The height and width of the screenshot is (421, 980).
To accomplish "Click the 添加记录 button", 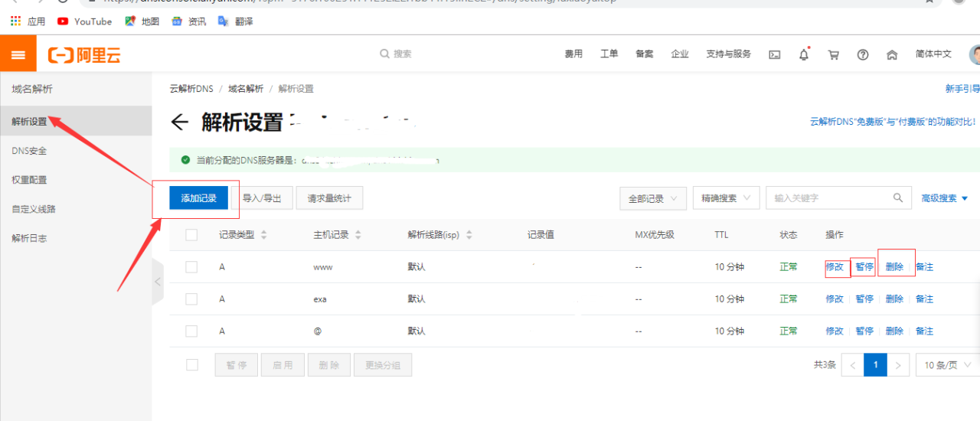I will (199, 198).
